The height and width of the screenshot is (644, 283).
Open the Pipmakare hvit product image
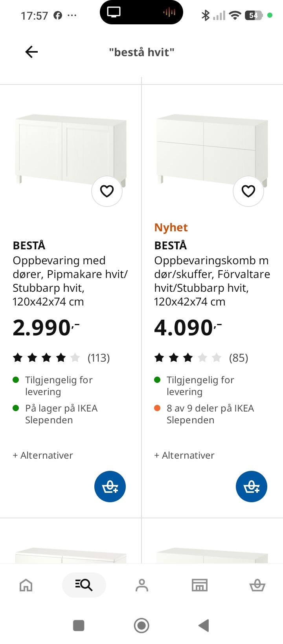pyautogui.click(x=71, y=149)
